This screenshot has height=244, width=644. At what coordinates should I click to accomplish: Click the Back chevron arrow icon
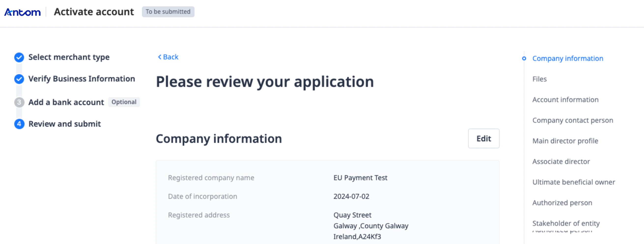159,57
